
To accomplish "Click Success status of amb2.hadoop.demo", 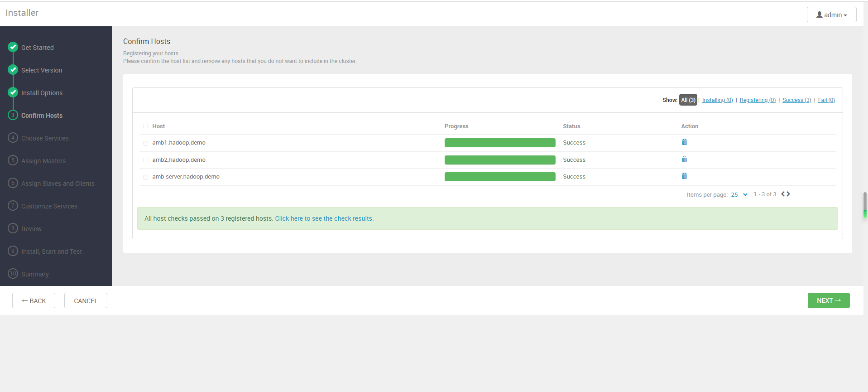I will click(x=574, y=160).
